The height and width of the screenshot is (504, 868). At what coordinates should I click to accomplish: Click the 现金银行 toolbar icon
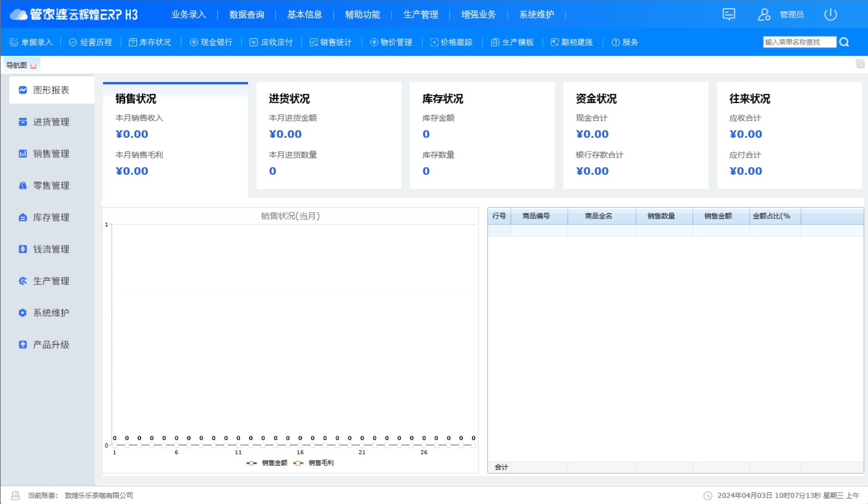coord(194,42)
